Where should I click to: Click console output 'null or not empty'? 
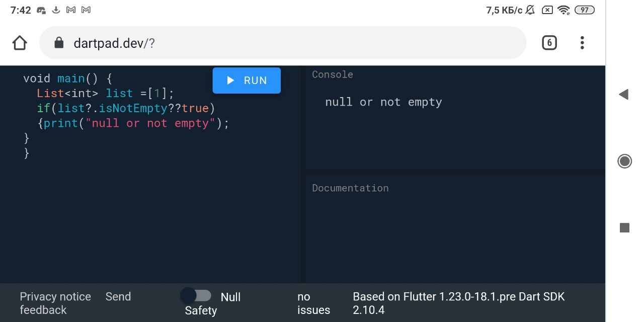383,102
